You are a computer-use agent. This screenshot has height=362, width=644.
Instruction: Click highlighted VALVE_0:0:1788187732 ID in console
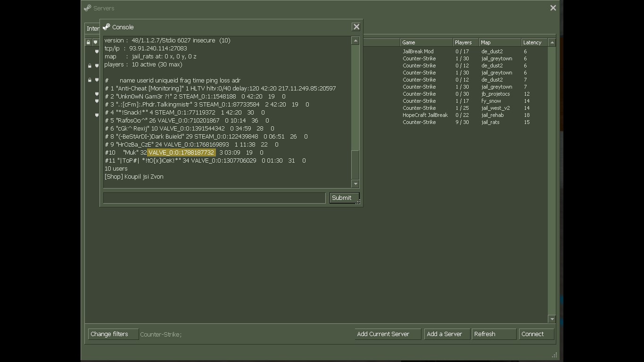182,153
